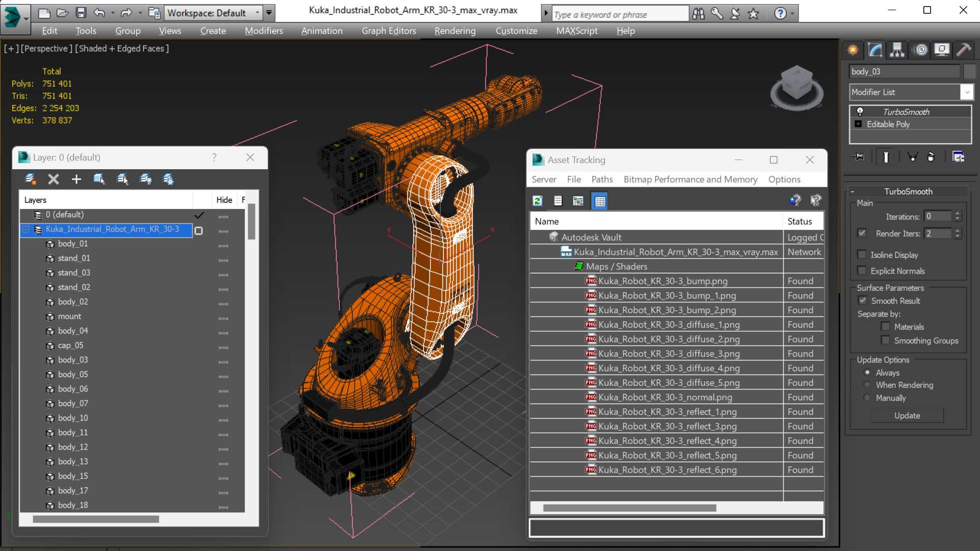This screenshot has height=551, width=980.
Task: Click Delete layer X icon in the Layer toolbar
Action: (54, 179)
